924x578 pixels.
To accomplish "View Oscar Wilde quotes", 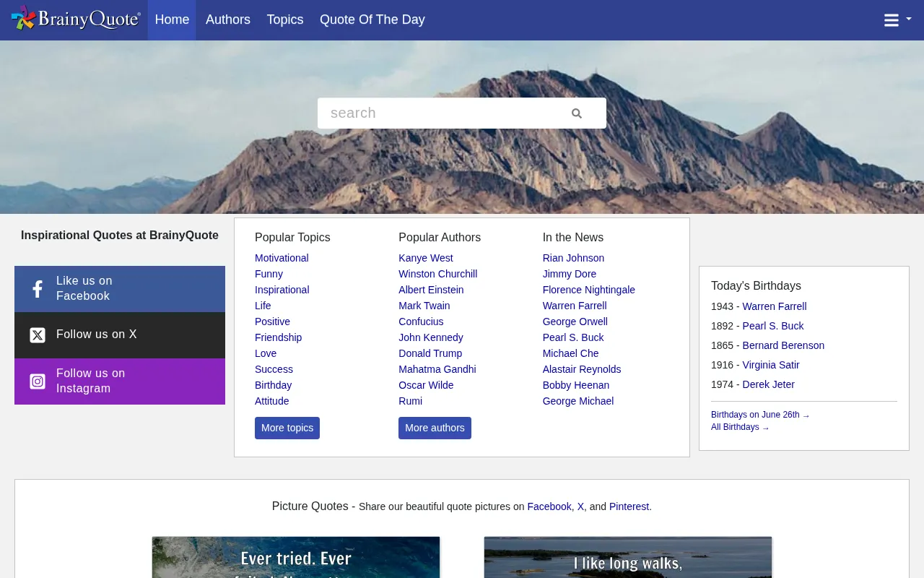I will (x=426, y=385).
